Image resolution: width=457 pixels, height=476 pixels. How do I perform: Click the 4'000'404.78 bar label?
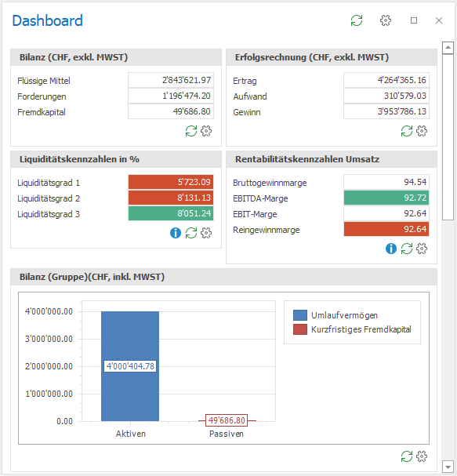point(130,366)
